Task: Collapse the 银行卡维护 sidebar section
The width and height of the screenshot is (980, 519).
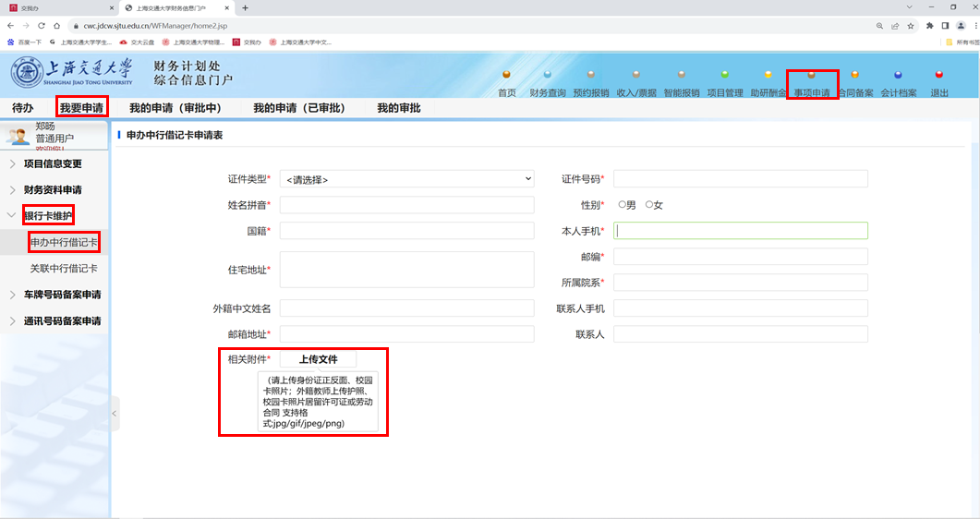Action: coord(47,216)
